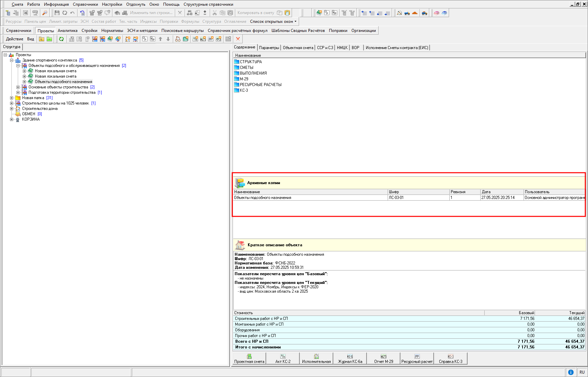Switch to the 'Параметры' tab
588x377 pixels.
pos(269,48)
